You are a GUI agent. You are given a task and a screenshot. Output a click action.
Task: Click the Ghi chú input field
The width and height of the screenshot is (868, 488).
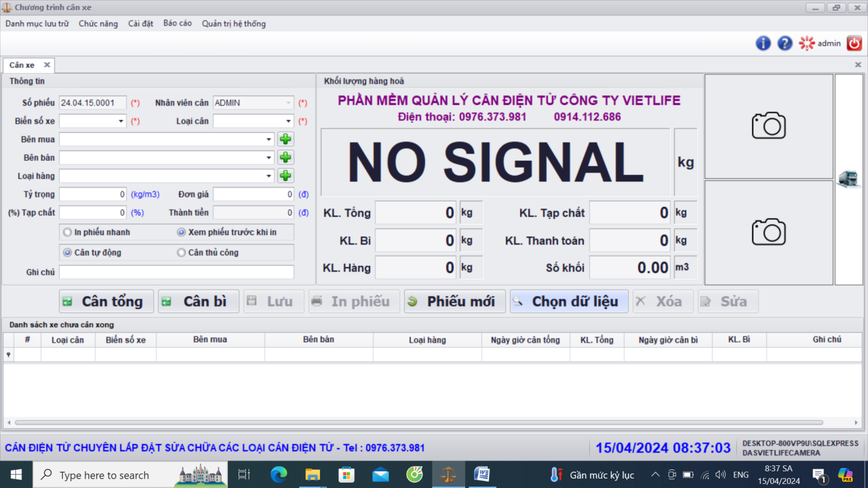[176, 272]
